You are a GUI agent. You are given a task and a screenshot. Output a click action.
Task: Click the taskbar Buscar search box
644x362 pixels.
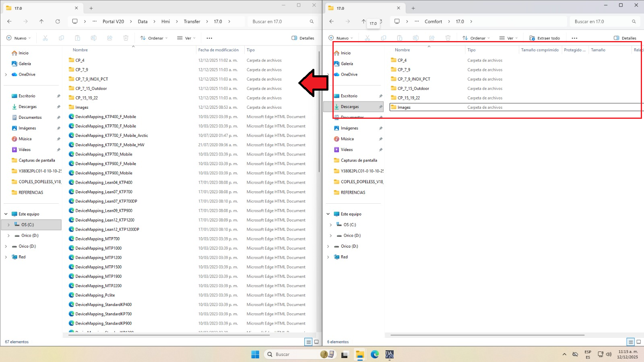(x=299, y=354)
